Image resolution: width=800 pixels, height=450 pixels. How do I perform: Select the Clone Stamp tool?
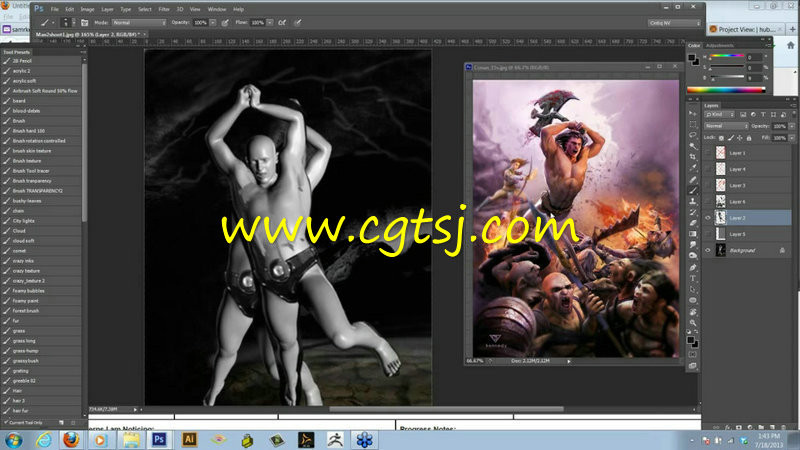[692, 202]
